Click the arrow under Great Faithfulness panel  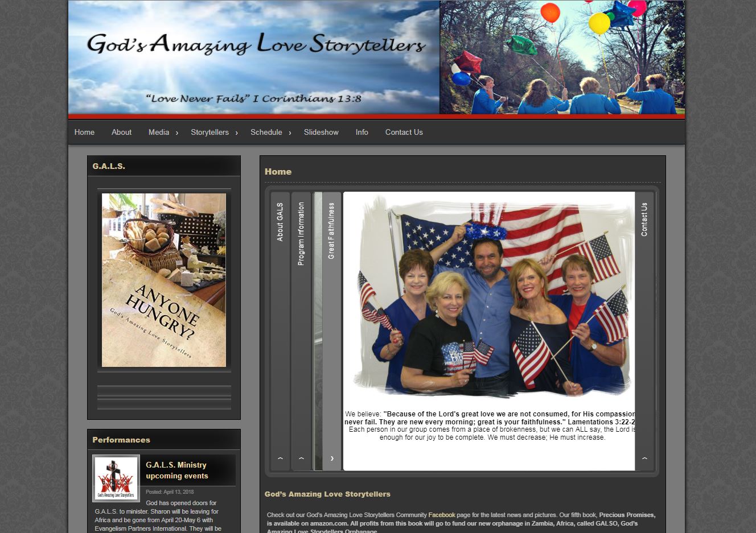pos(332,458)
